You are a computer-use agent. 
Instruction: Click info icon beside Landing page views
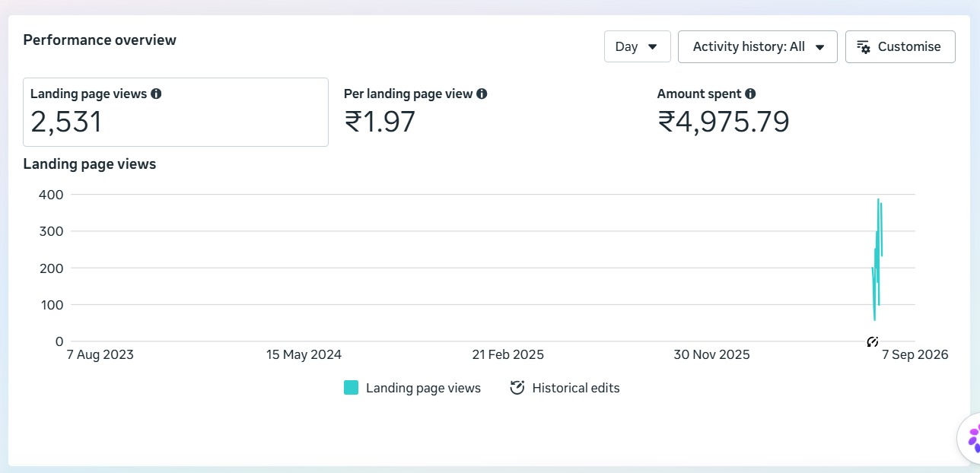pos(156,94)
